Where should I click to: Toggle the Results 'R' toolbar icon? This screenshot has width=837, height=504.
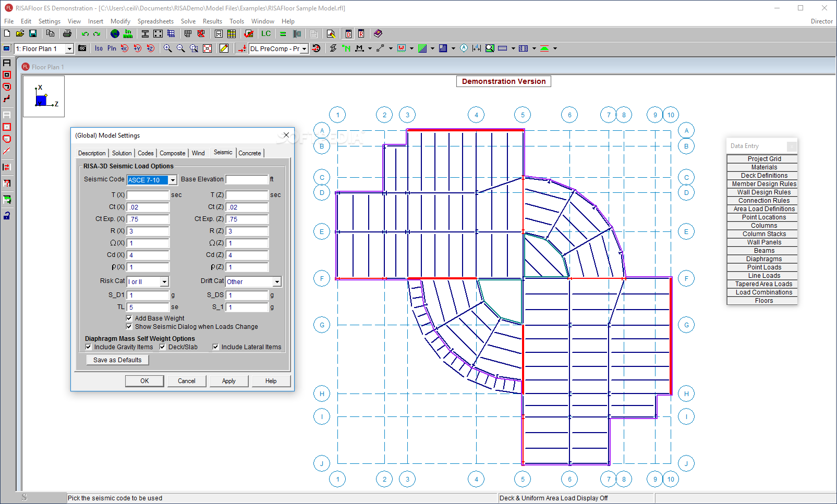pyautogui.click(x=361, y=33)
